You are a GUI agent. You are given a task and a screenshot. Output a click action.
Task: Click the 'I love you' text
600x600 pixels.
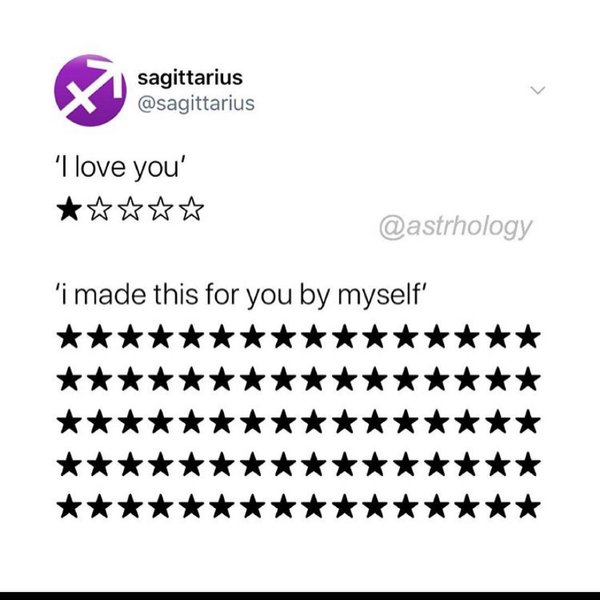click(x=120, y=168)
